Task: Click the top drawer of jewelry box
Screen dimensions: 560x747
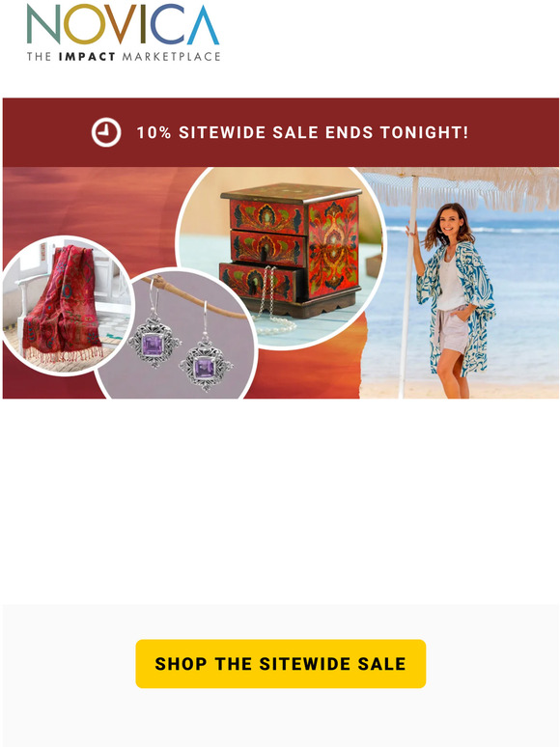Action: 266,217
